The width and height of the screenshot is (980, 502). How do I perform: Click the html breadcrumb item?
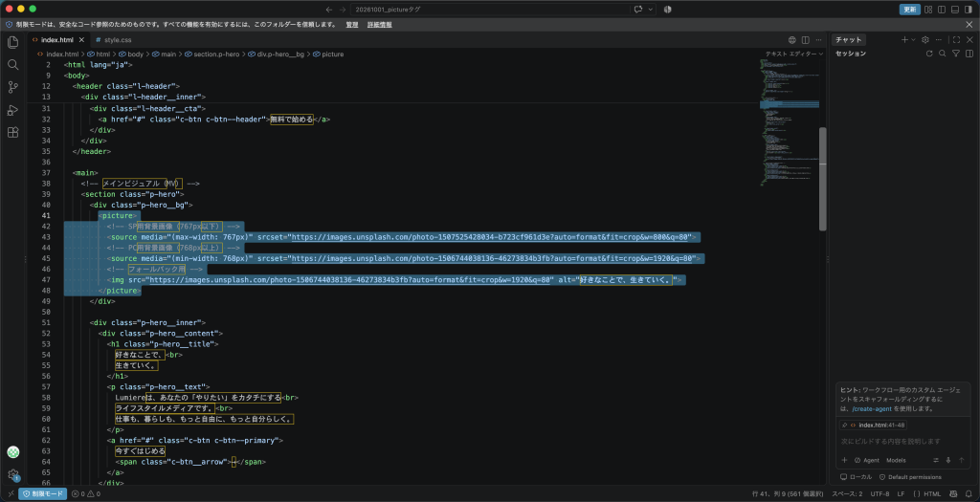(x=99, y=55)
